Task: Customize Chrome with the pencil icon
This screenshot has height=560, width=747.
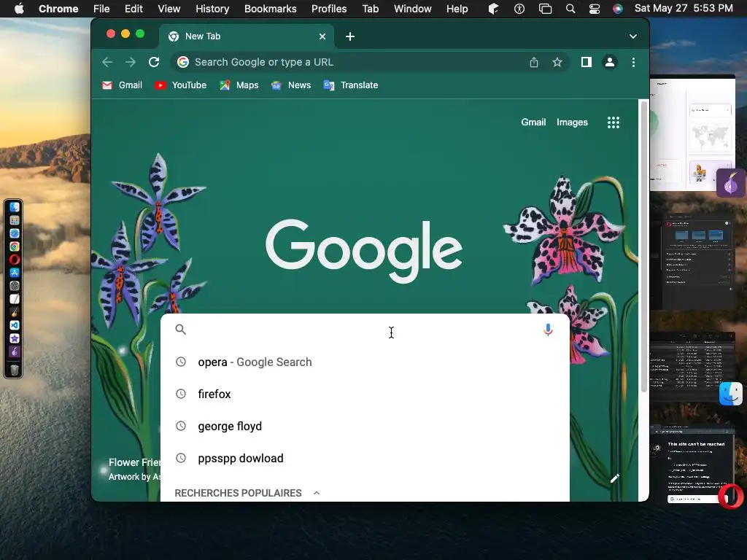Action: click(614, 478)
